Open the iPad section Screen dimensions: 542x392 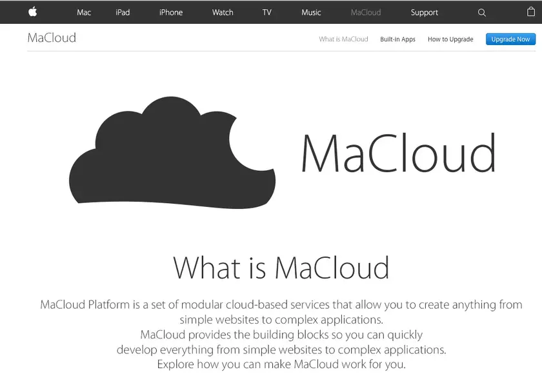point(123,12)
